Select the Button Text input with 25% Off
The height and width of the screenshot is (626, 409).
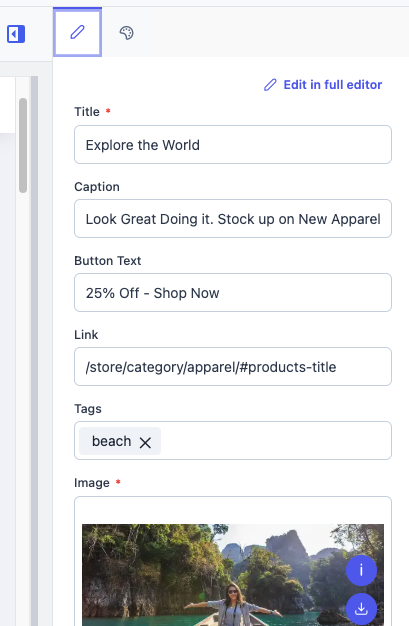pyautogui.click(x=233, y=293)
